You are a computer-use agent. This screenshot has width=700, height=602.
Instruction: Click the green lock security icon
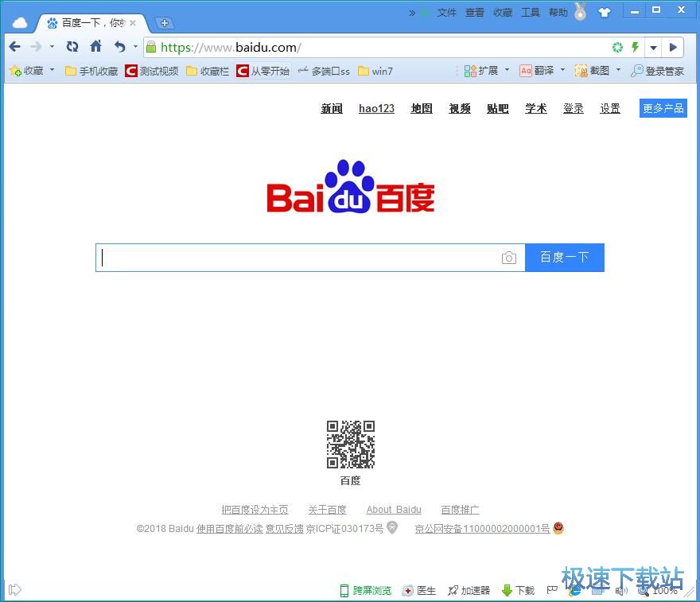151,47
